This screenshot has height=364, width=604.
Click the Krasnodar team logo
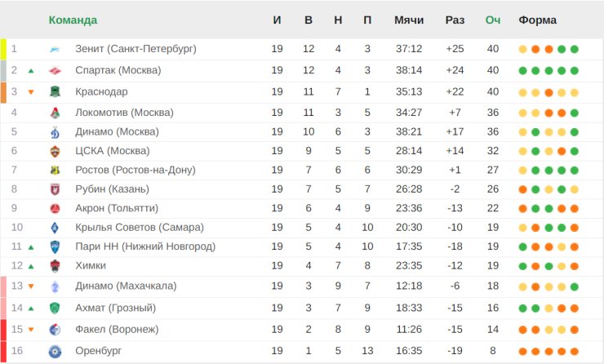(55, 92)
